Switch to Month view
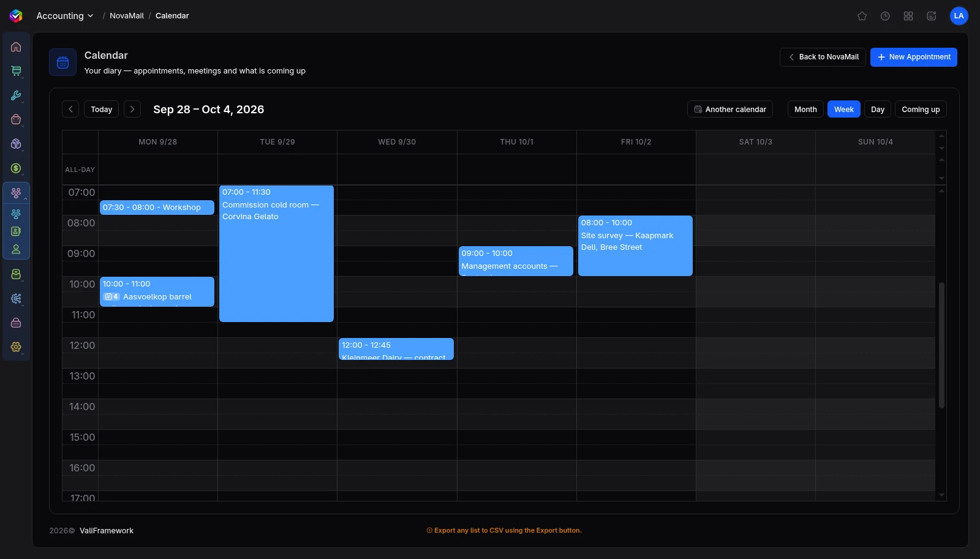Screen dimensions: 980x559 tap(805, 109)
